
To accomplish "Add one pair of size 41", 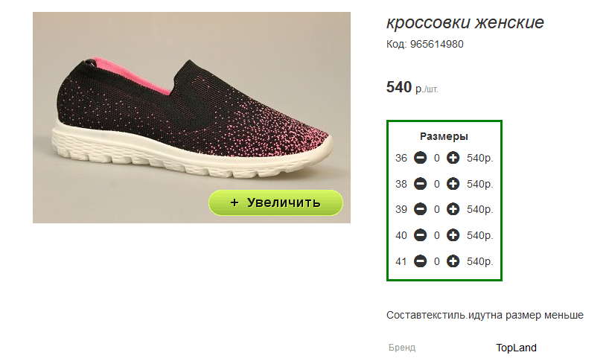I will pyautogui.click(x=453, y=261).
